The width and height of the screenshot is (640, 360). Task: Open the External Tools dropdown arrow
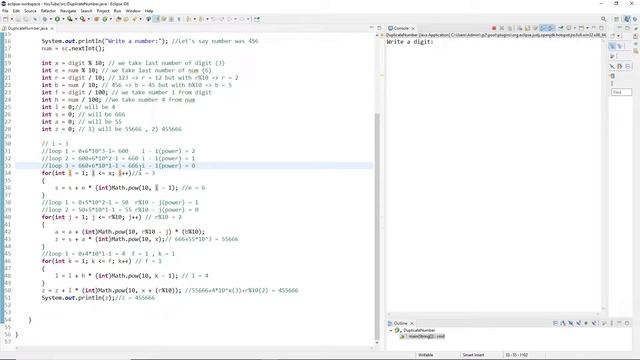[x=89, y=19]
